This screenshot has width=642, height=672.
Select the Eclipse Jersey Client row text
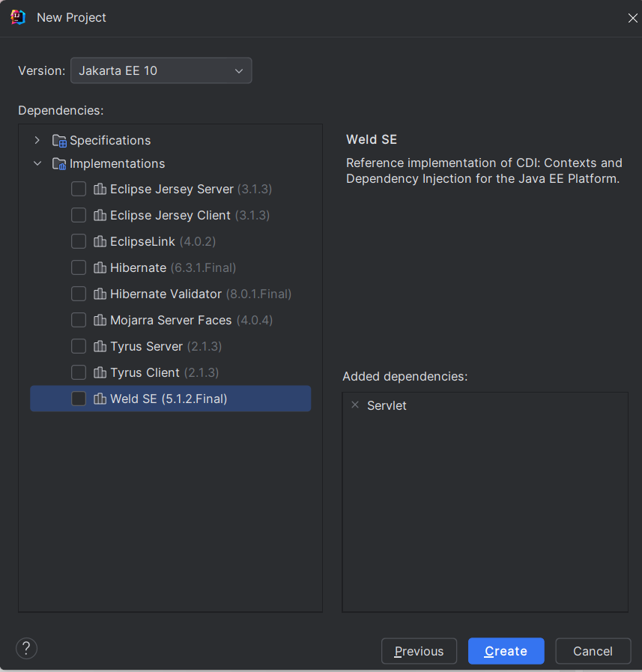point(190,215)
